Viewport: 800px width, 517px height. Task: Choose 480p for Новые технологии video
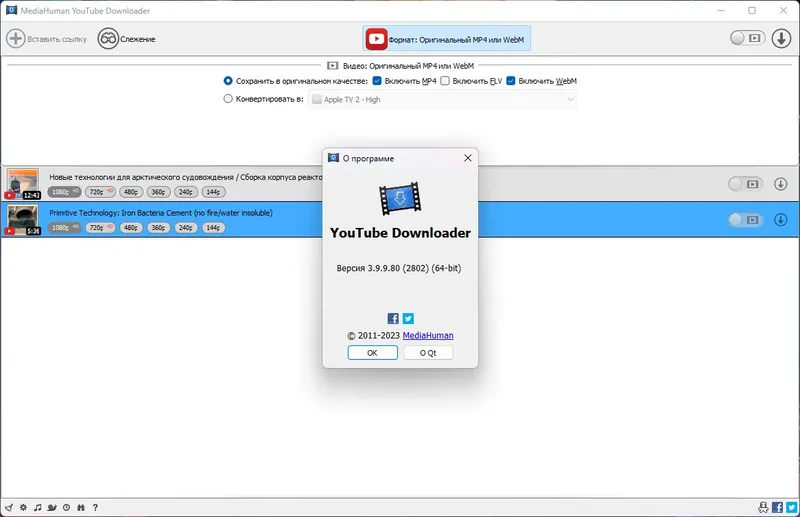tap(131, 192)
